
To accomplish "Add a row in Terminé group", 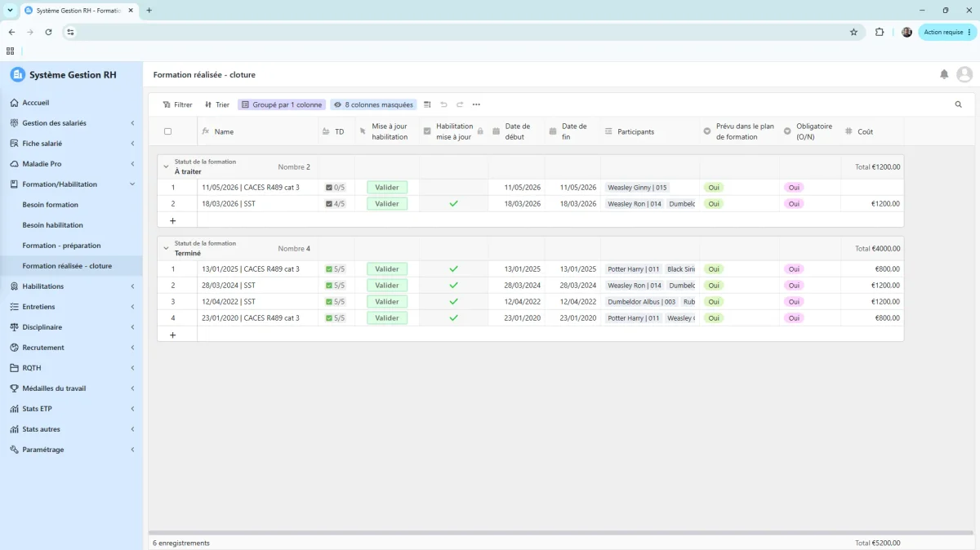I will point(172,335).
